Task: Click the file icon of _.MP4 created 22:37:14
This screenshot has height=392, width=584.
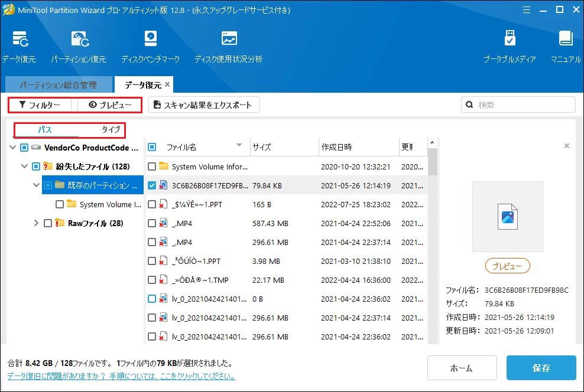Action: (163, 242)
